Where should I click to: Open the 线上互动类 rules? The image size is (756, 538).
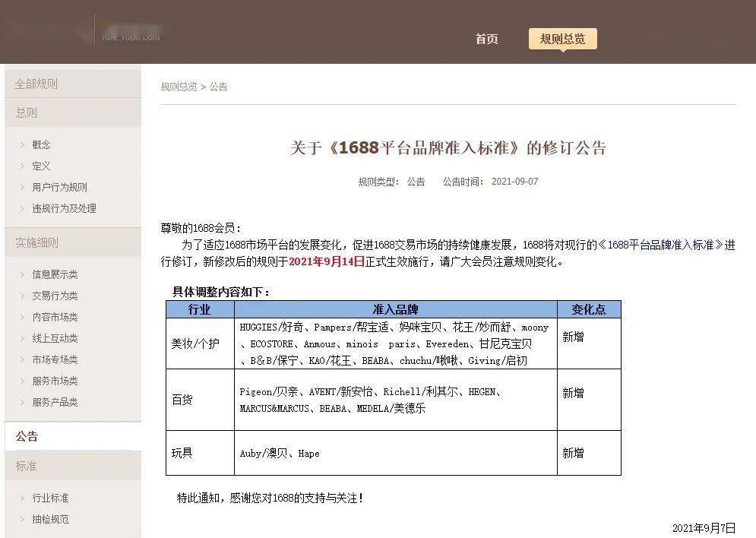55,338
